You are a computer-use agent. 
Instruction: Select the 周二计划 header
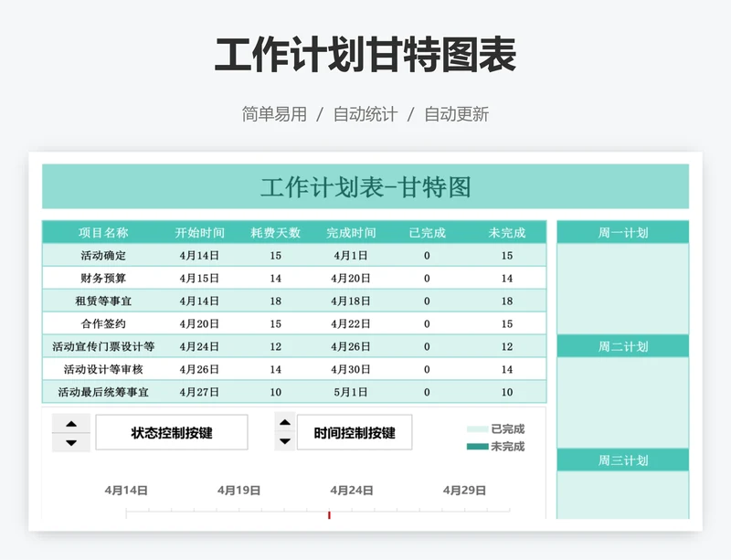[x=623, y=346]
